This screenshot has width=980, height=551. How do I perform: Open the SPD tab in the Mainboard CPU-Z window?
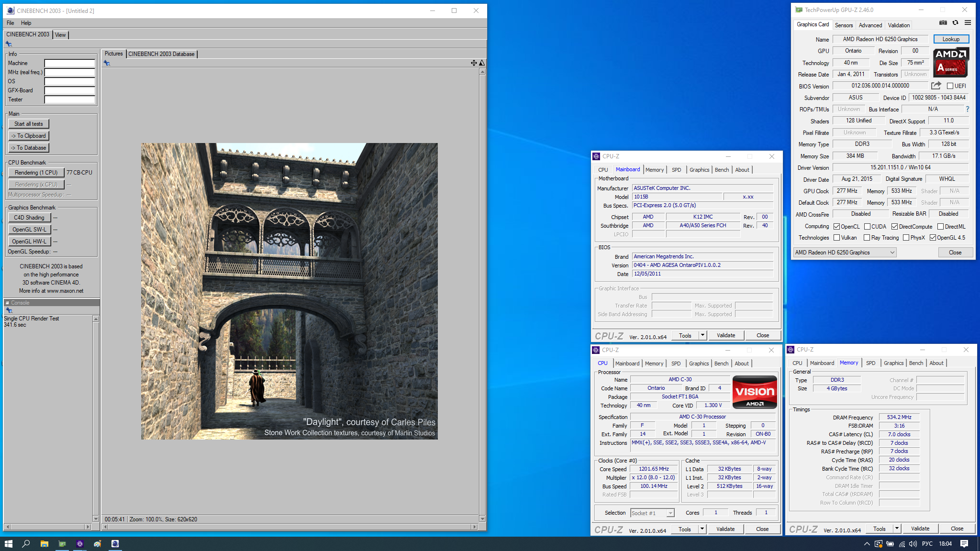click(676, 170)
